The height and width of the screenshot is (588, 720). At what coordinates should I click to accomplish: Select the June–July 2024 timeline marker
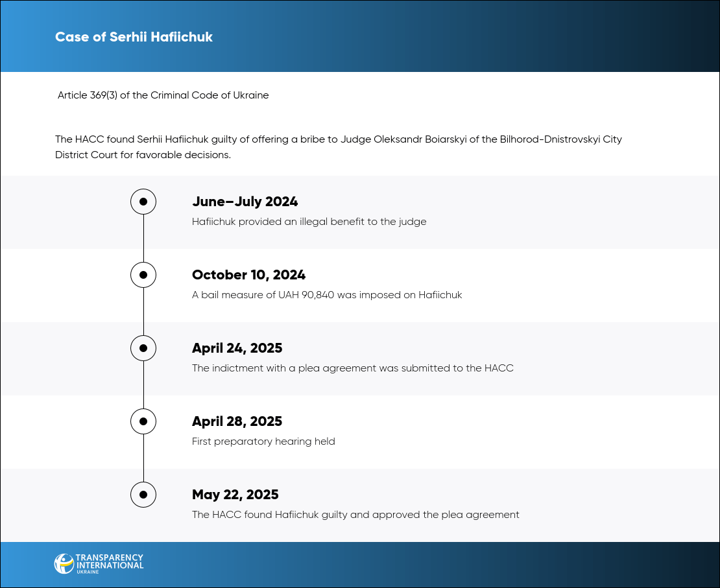click(143, 202)
